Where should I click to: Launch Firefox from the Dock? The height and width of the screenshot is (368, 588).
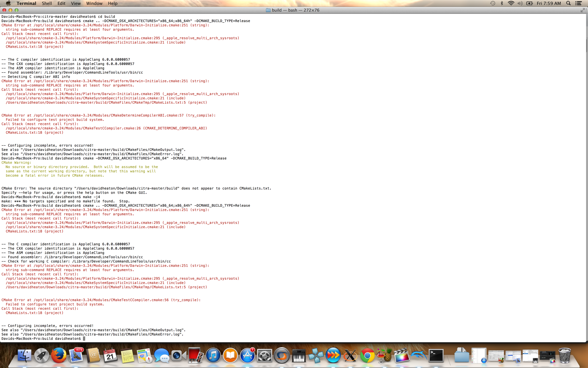[x=59, y=356]
